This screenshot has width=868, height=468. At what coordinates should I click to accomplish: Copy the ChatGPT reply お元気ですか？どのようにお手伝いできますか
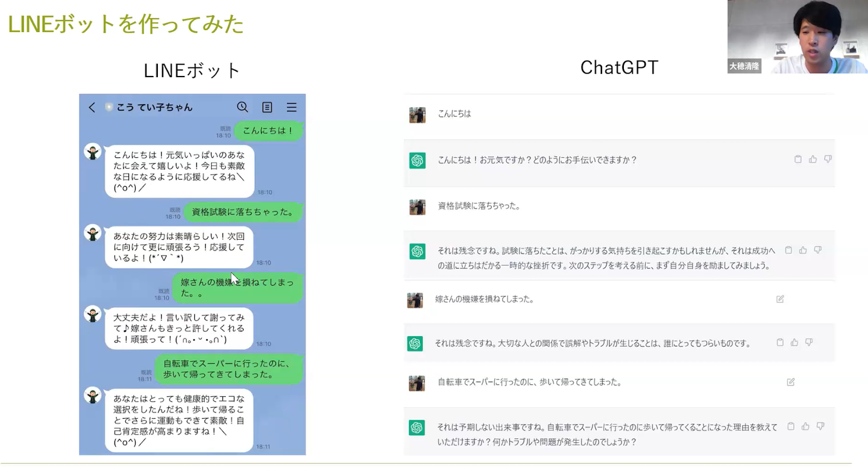pyautogui.click(x=798, y=159)
